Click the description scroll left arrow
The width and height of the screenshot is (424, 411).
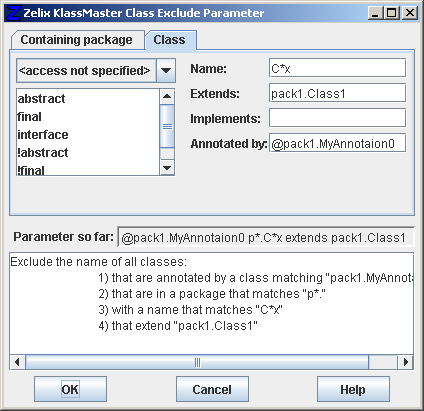[17, 362]
